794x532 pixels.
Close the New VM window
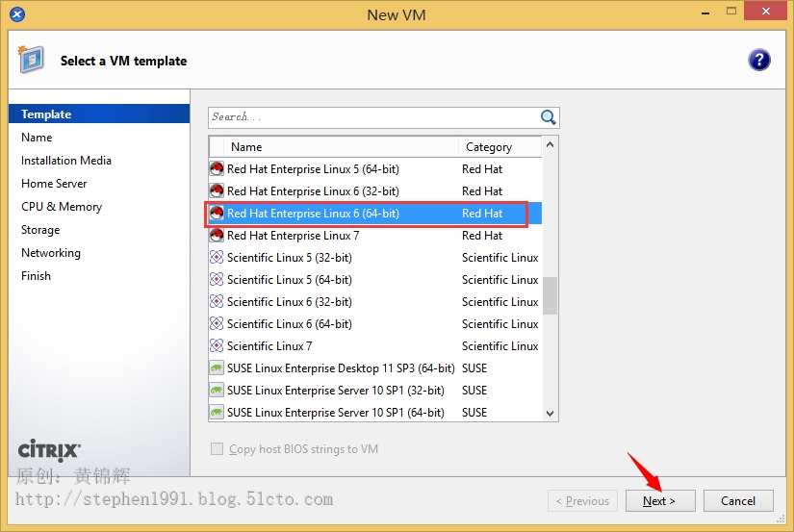766,12
